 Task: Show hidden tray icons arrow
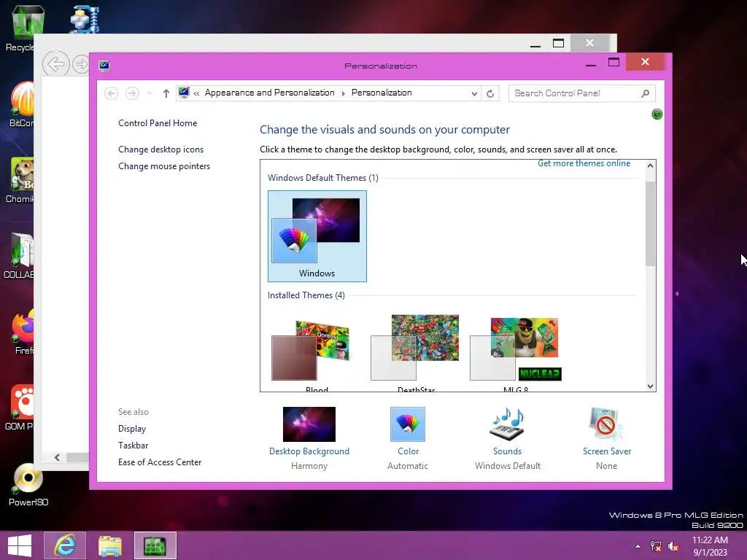pos(638,546)
